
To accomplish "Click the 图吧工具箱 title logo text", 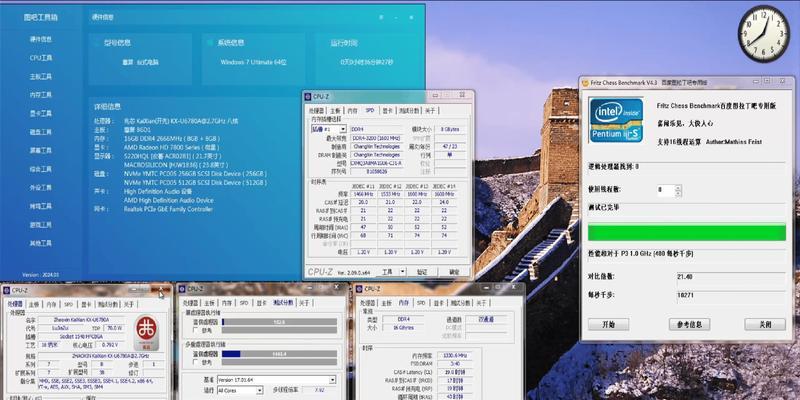I will pyautogui.click(x=41, y=17).
